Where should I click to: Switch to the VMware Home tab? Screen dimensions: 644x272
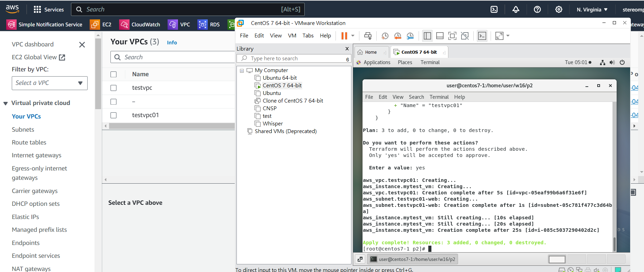click(371, 52)
